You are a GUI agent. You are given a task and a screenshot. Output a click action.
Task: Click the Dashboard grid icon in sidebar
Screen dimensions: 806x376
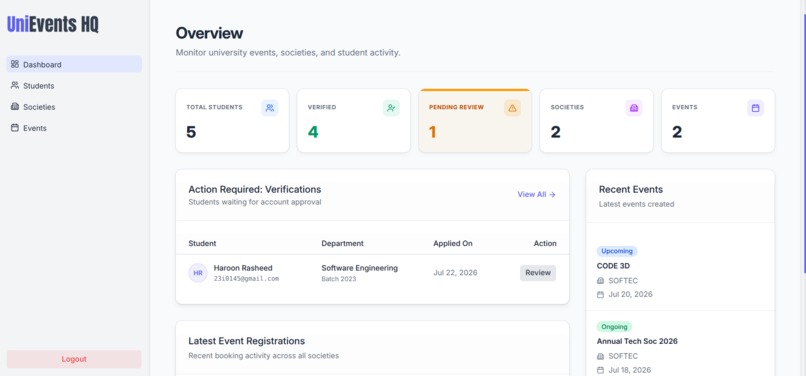[14, 64]
